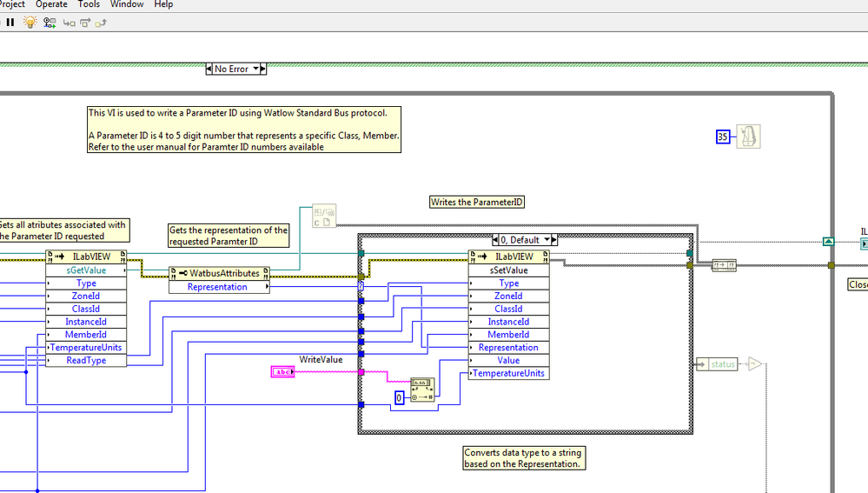Click the Pause execution toolbar button
Image resolution: width=868 pixels, height=493 pixels.
(x=10, y=23)
